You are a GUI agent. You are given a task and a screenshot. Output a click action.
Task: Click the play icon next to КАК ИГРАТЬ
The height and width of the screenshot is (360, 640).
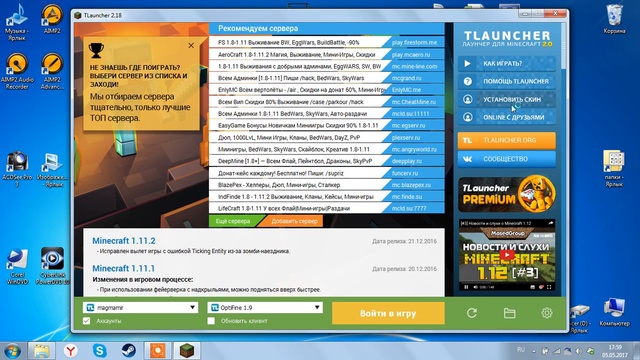coord(468,63)
